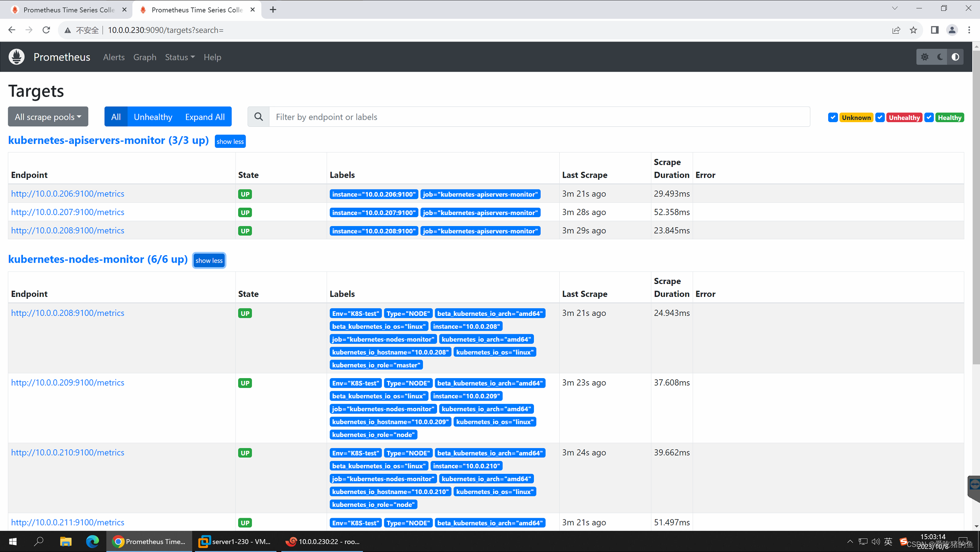This screenshot has width=980, height=552.
Task: Open the All scrape pools dropdown
Action: (x=48, y=117)
